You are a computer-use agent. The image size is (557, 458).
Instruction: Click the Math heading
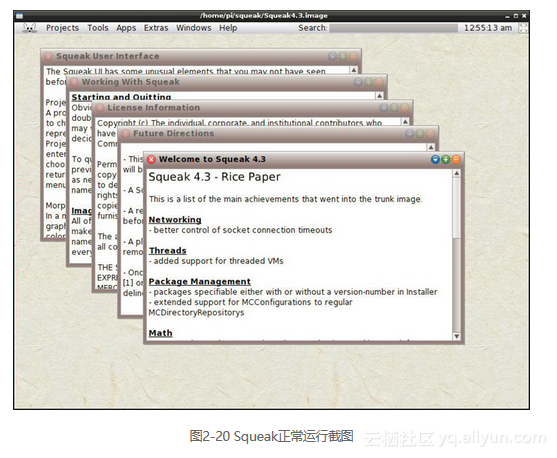point(161,333)
